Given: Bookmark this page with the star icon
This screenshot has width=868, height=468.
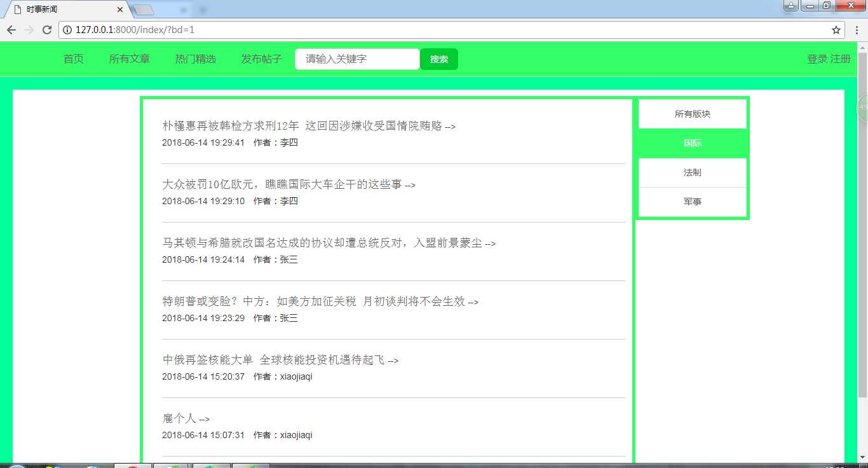Looking at the screenshot, I should click(x=836, y=30).
